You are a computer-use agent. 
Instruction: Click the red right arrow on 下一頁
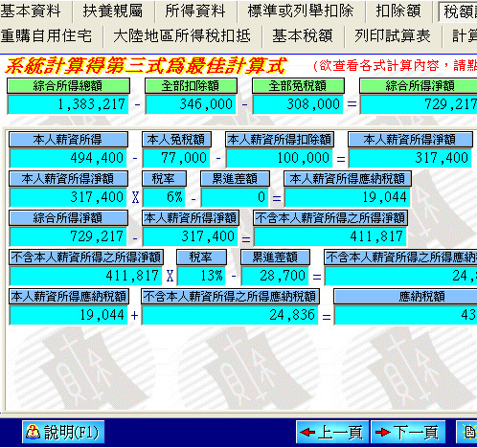click(x=383, y=433)
